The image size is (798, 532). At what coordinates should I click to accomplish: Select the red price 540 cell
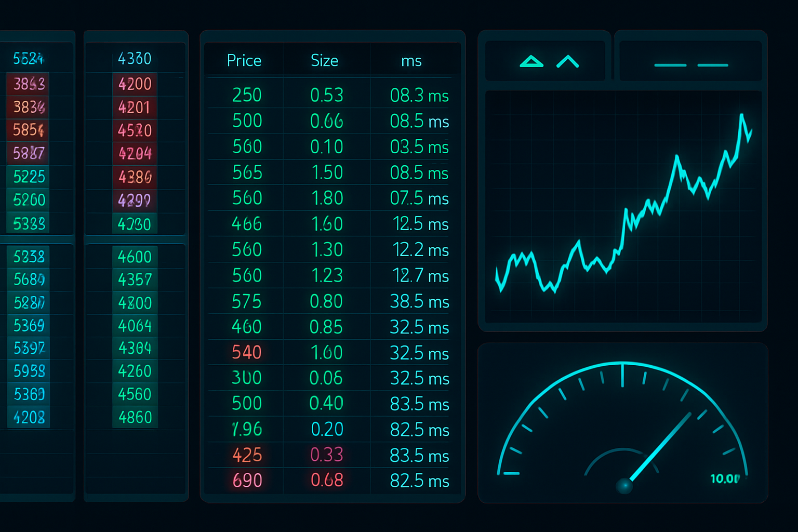pyautogui.click(x=247, y=353)
